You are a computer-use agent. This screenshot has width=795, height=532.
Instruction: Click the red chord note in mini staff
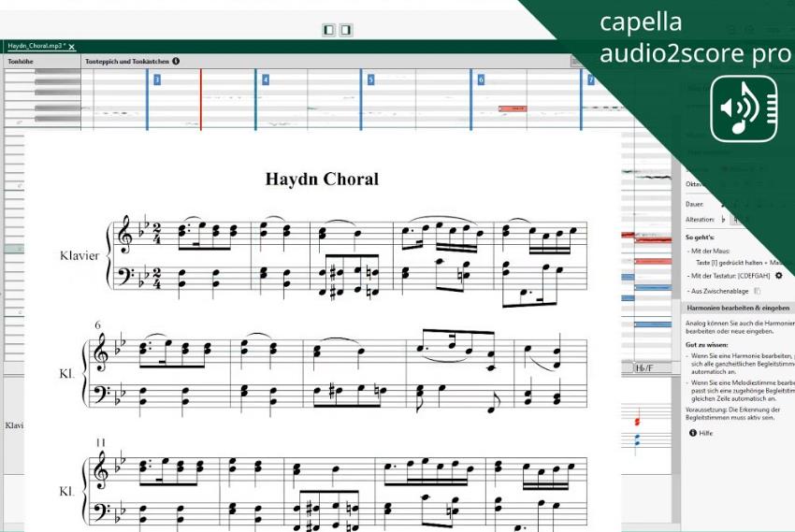(638, 422)
